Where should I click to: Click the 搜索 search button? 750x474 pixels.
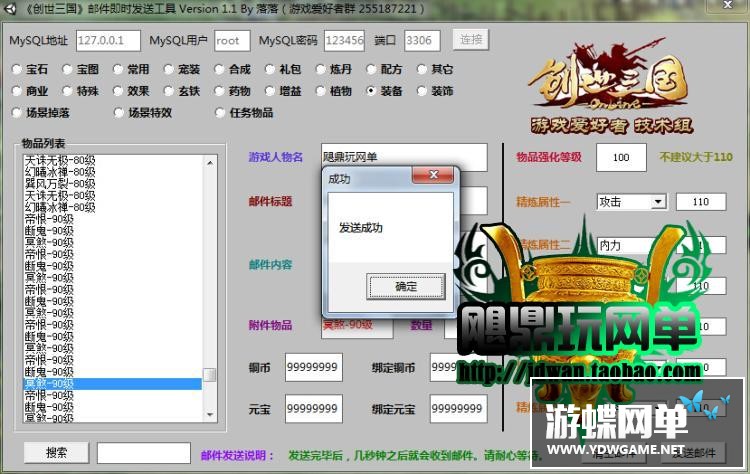(56, 452)
